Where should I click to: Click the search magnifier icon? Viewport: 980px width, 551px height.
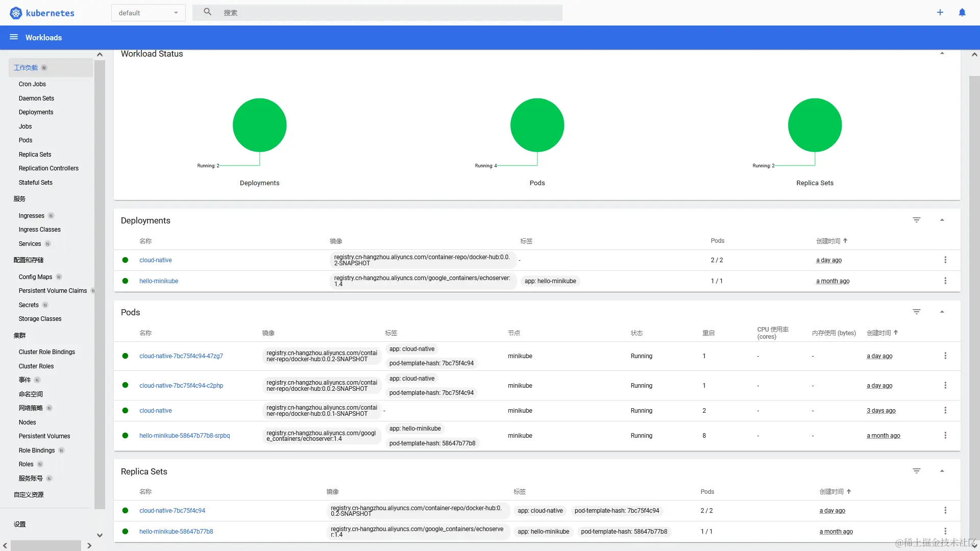pyautogui.click(x=207, y=12)
